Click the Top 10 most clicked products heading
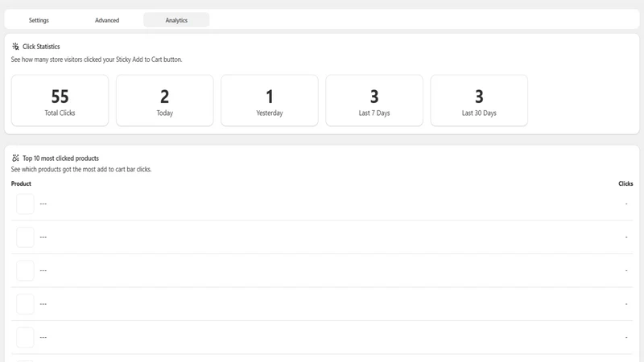Viewport: 644px width, 362px height. (x=61, y=158)
